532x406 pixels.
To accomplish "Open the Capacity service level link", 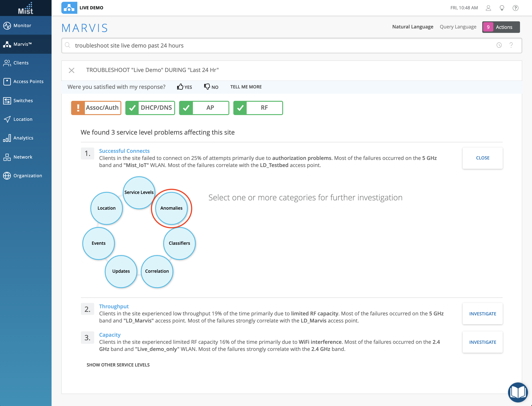I will pos(110,335).
